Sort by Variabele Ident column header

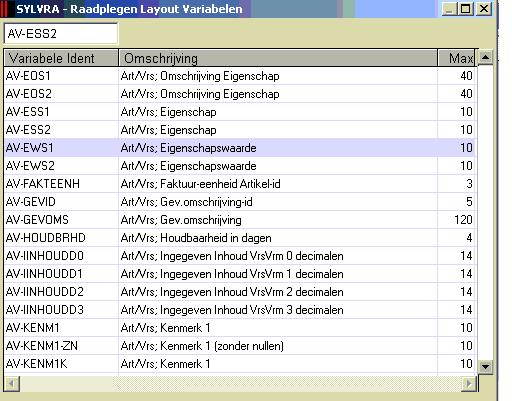(61, 58)
